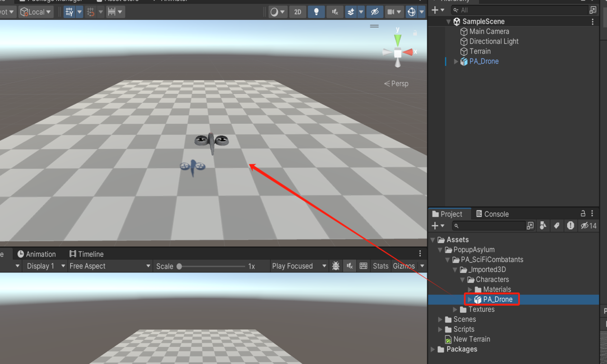The height and width of the screenshot is (364, 607).
Task: Toggle scene visibility with the eye icon
Action: tap(374, 11)
